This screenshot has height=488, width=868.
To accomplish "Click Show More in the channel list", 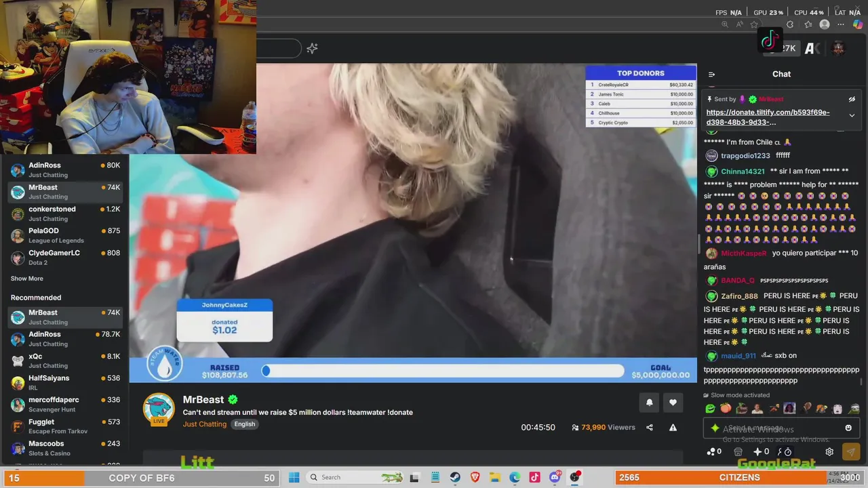I will click(26, 279).
